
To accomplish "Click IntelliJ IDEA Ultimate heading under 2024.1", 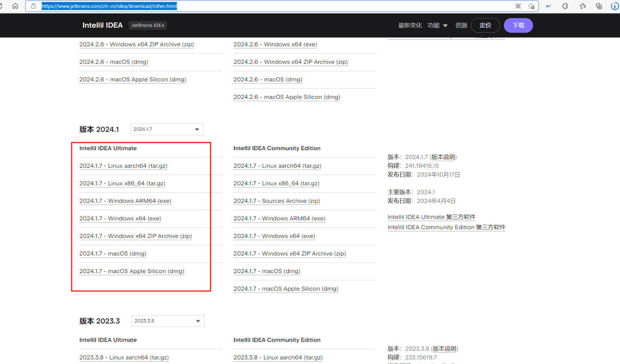I will point(108,148).
